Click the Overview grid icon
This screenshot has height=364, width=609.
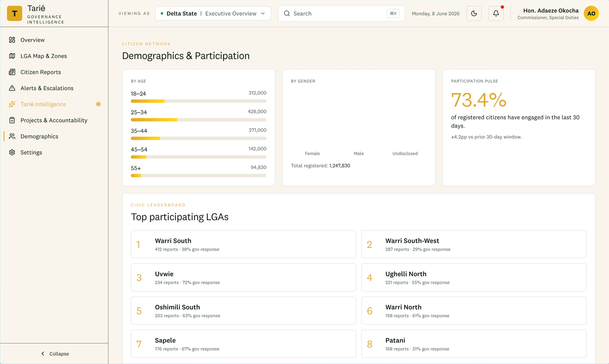(x=12, y=40)
